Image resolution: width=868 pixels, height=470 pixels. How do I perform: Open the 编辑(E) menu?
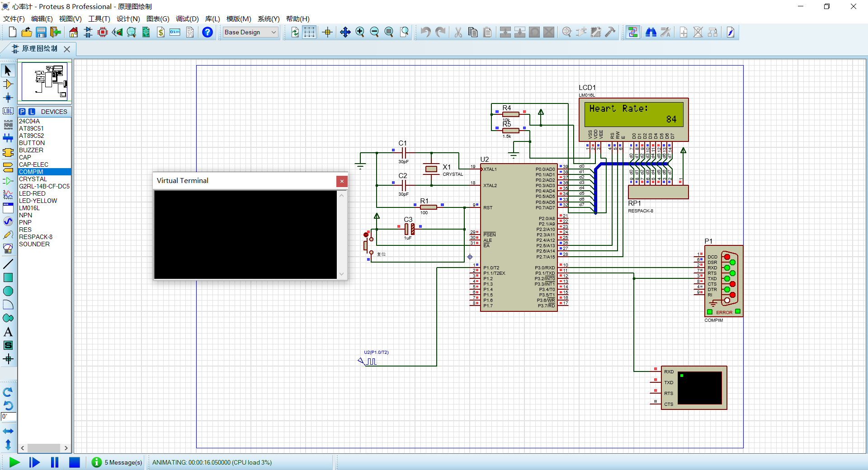point(42,19)
